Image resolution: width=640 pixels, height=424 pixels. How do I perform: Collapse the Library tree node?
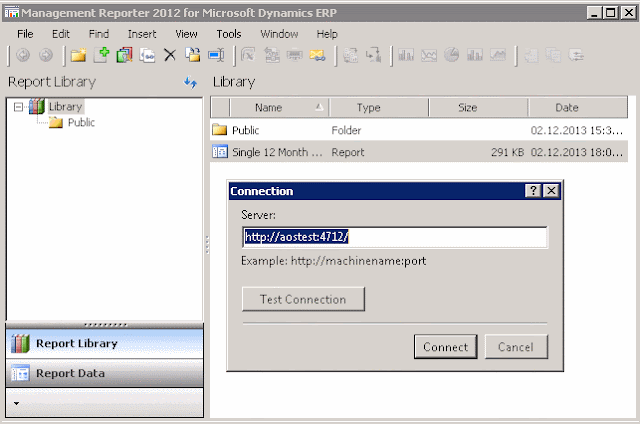[18, 107]
